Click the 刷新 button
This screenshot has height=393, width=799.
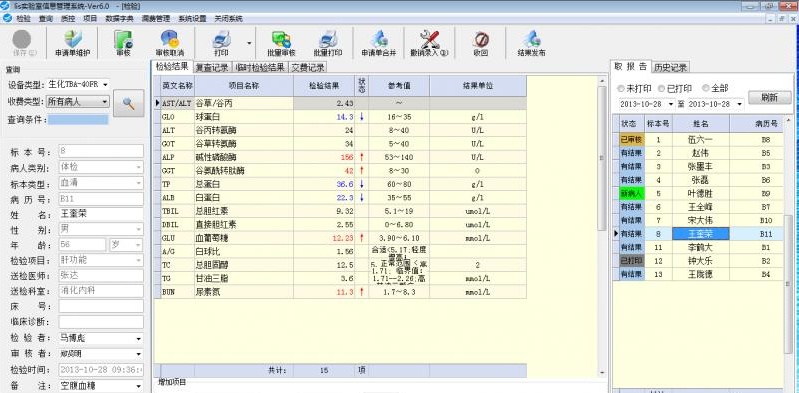(x=769, y=98)
